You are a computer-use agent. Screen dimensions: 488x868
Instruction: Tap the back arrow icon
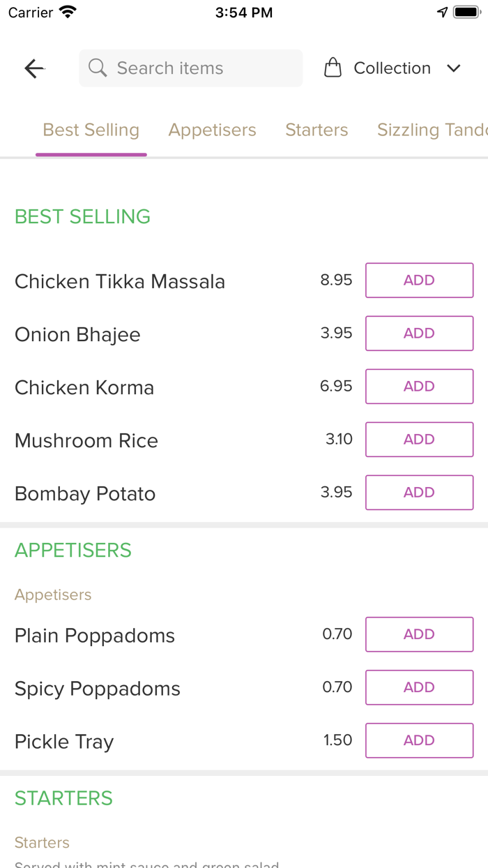point(34,68)
